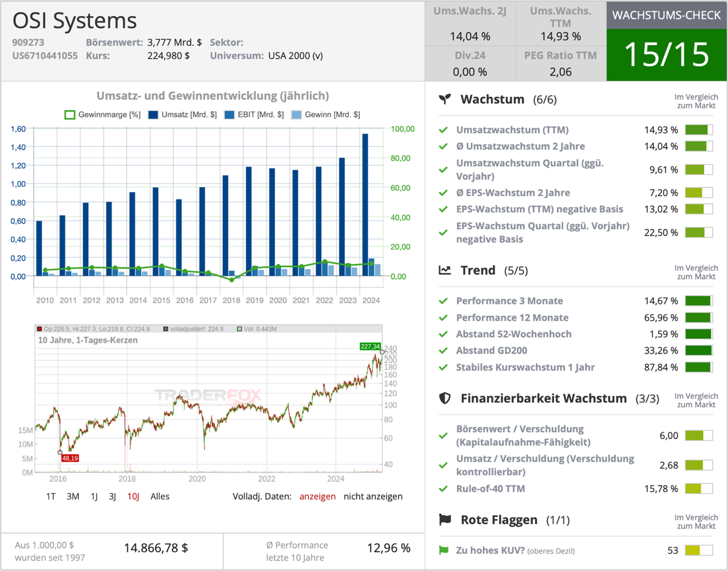
Task: Click the Finanzierbarkeit Wachstum heading
Action: [x=544, y=398]
